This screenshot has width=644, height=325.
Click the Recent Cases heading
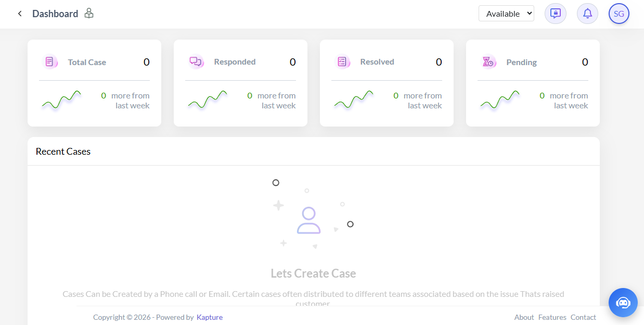point(63,152)
